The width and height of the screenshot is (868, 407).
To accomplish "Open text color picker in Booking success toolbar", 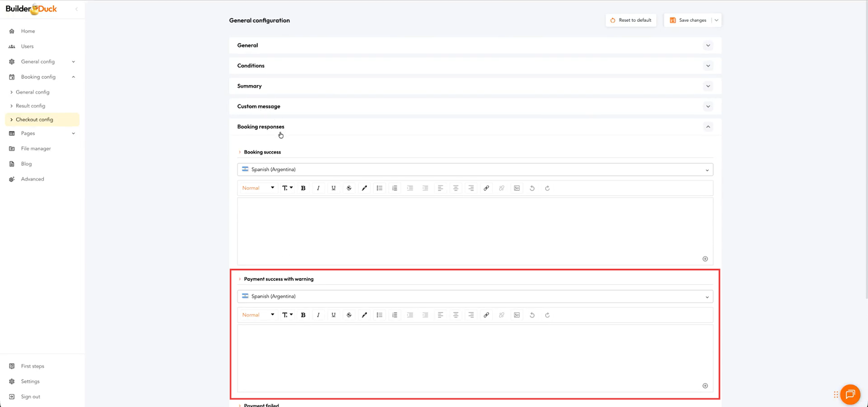I will click(x=364, y=188).
